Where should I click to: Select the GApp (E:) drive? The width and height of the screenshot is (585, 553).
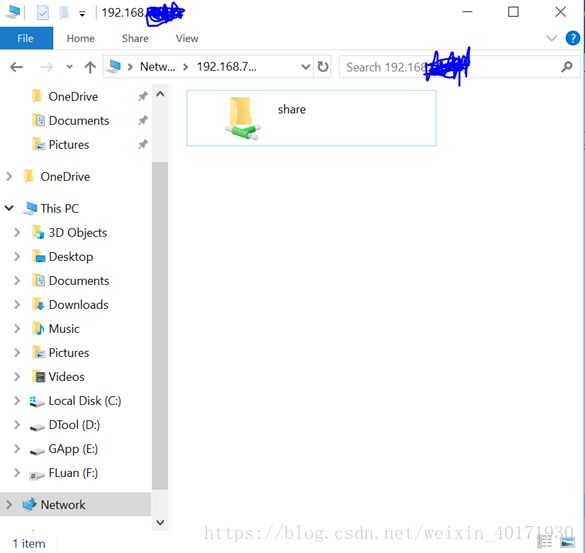pyautogui.click(x=73, y=449)
